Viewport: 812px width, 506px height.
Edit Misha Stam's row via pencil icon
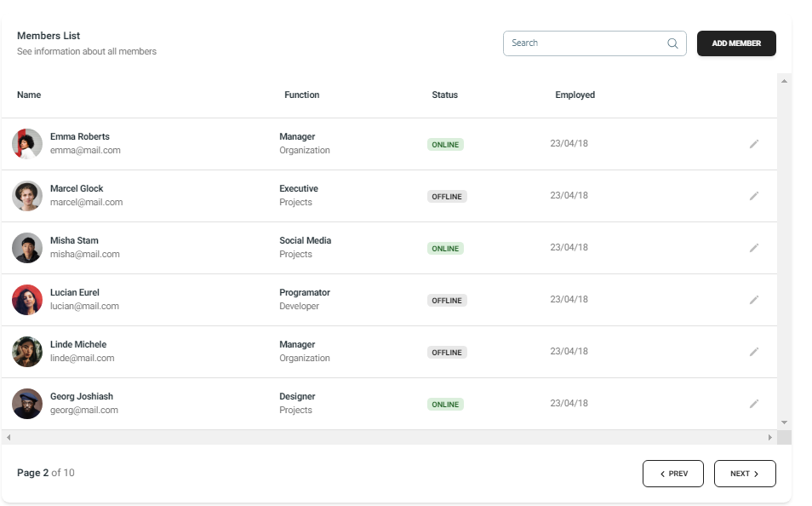point(753,248)
